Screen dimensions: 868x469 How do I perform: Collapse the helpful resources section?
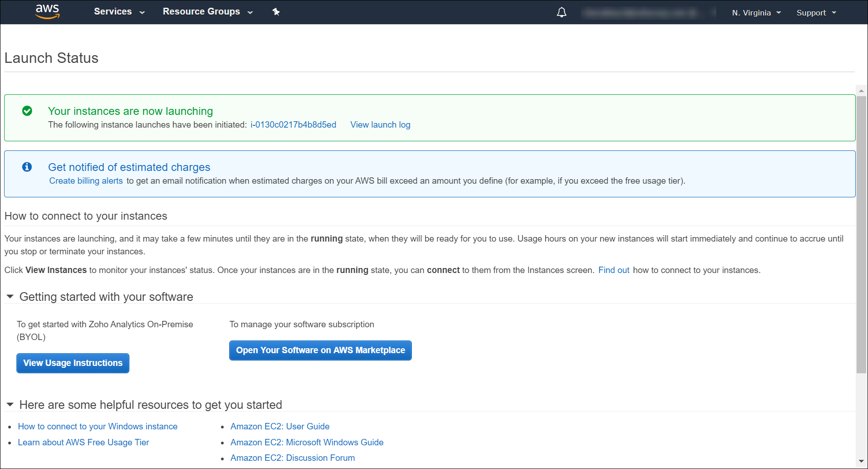(10, 405)
